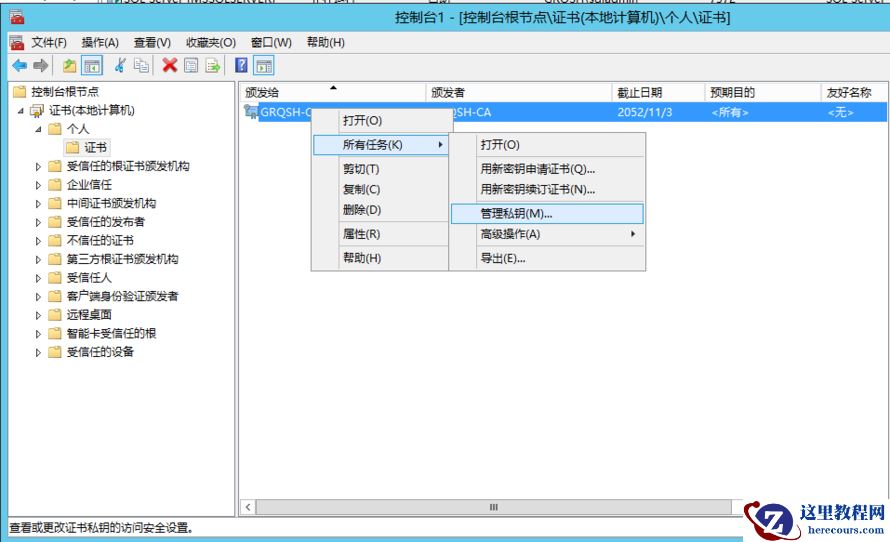Select 删除(D) in context menu
Image resolution: width=890 pixels, height=542 pixels.
click(380, 209)
